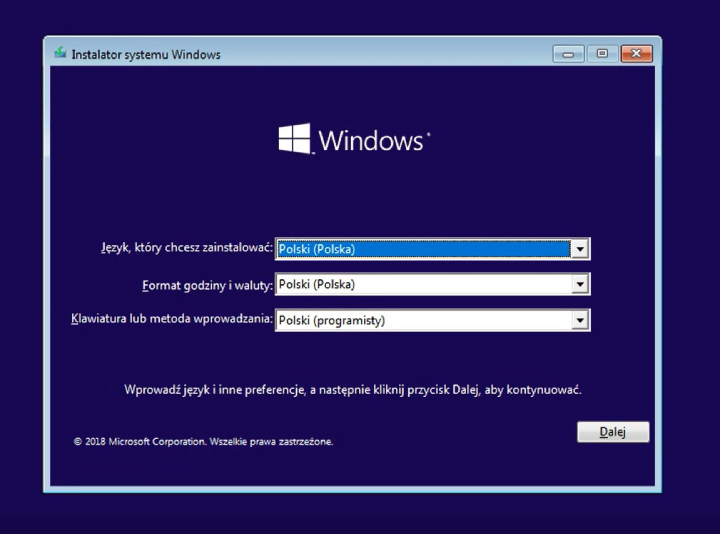
Task: Maximize the Instalator systemu Windows window
Action: [602, 54]
